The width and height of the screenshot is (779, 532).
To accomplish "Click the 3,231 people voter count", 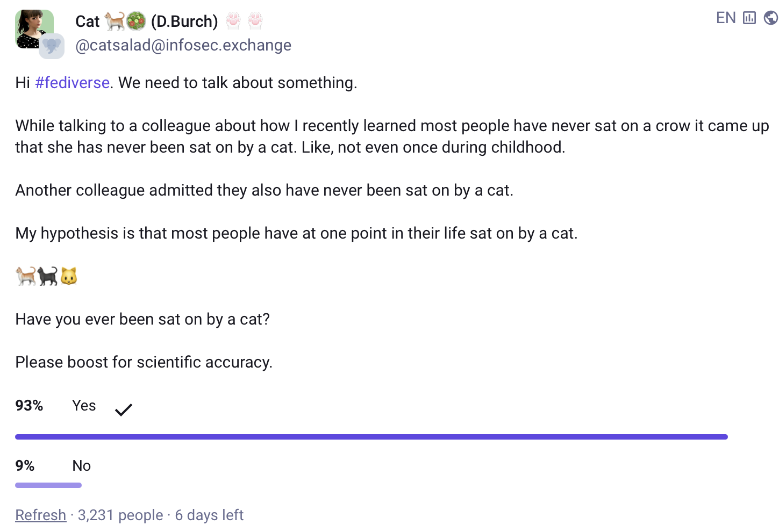I will [x=120, y=515].
